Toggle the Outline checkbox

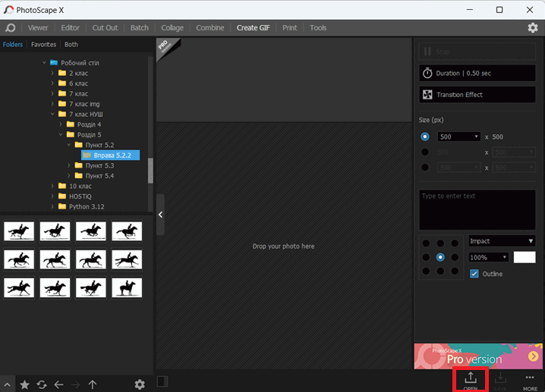click(474, 274)
